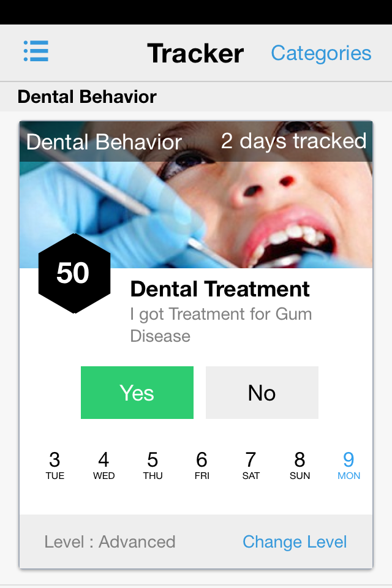Tap the 2 days tracked label
This screenshot has height=588, width=392.
point(293,141)
